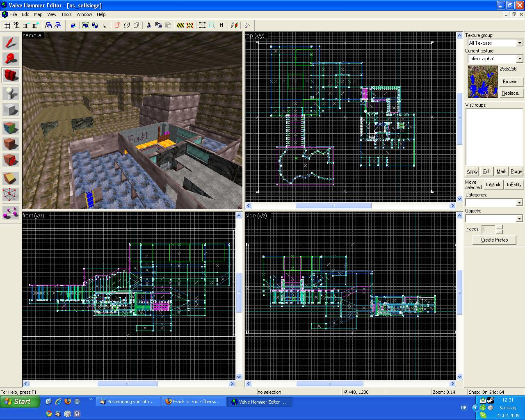Pick the Entity lightbulb tool

pyautogui.click(x=11, y=93)
